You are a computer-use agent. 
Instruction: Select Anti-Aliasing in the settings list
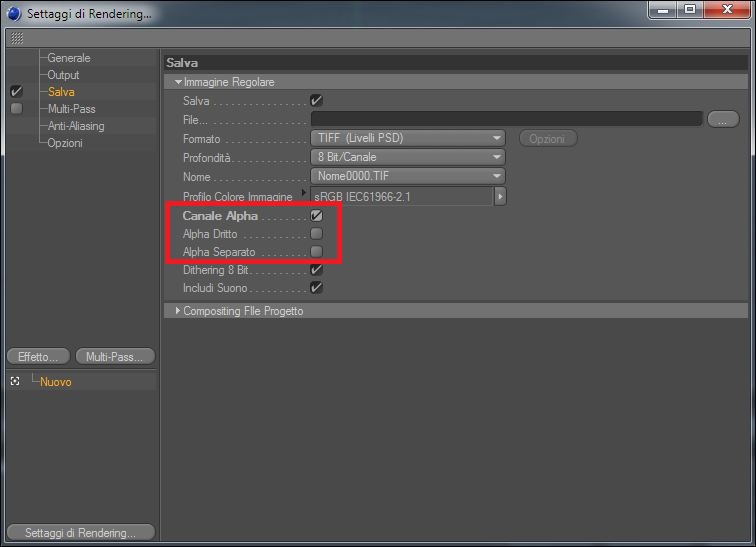(x=76, y=126)
